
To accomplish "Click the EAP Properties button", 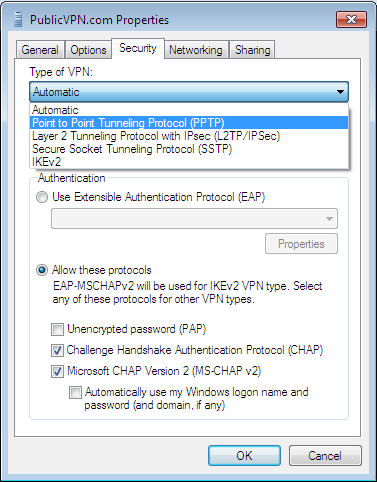I will click(x=301, y=244).
